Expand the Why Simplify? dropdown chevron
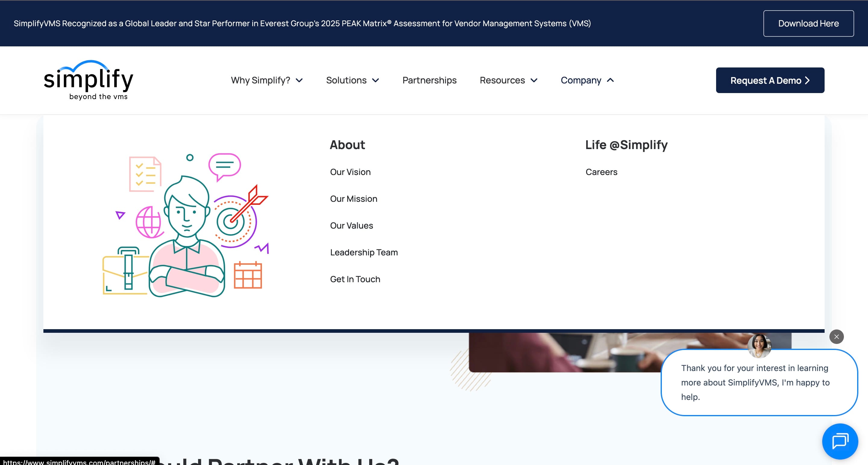Screen dimensions: 868x465 (299, 80)
